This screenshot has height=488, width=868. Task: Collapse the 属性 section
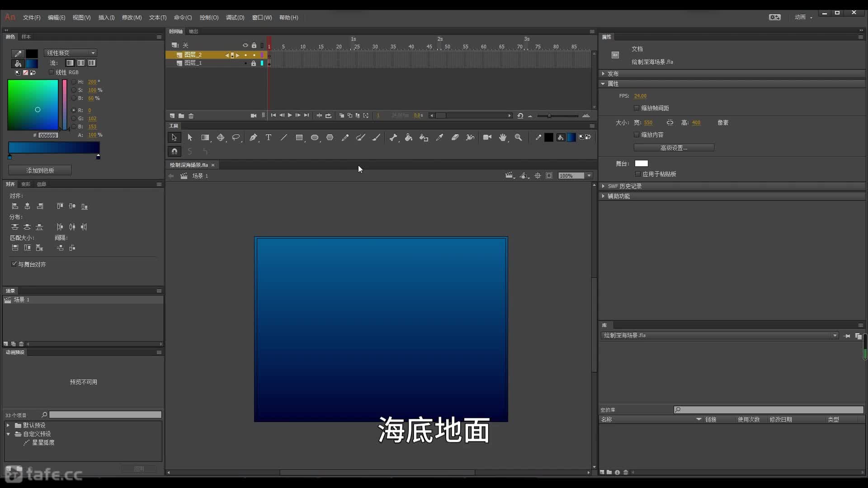[603, 84]
